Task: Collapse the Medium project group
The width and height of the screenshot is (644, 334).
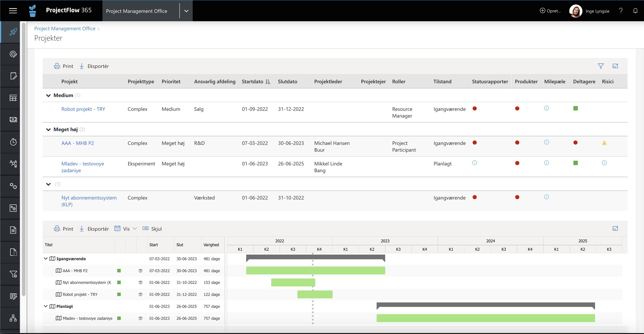Action: coord(48,95)
